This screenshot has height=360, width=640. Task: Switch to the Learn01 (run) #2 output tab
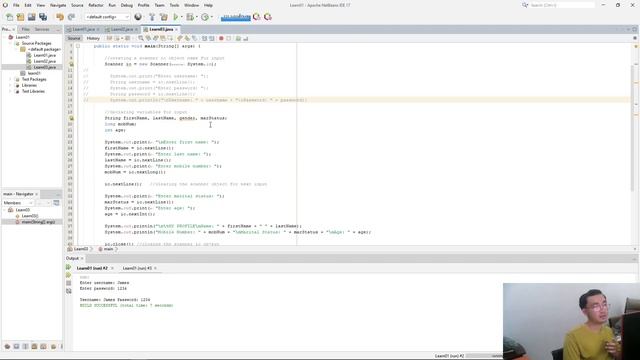tap(92, 268)
